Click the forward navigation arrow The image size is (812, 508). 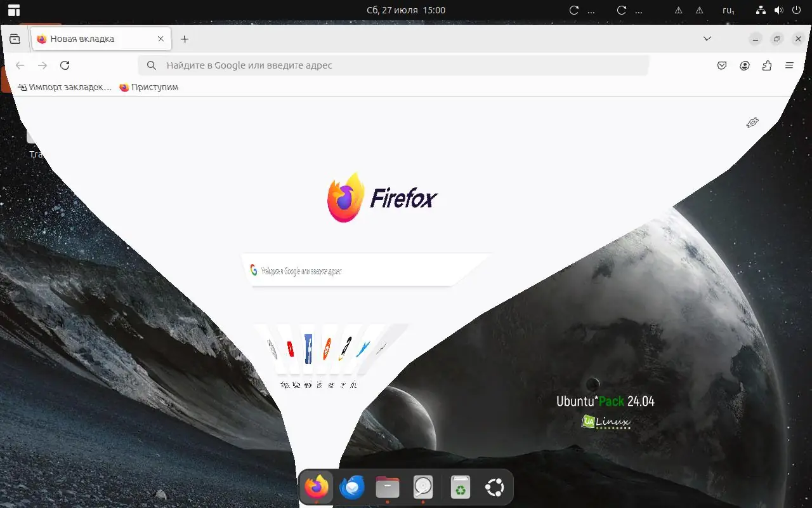point(43,65)
